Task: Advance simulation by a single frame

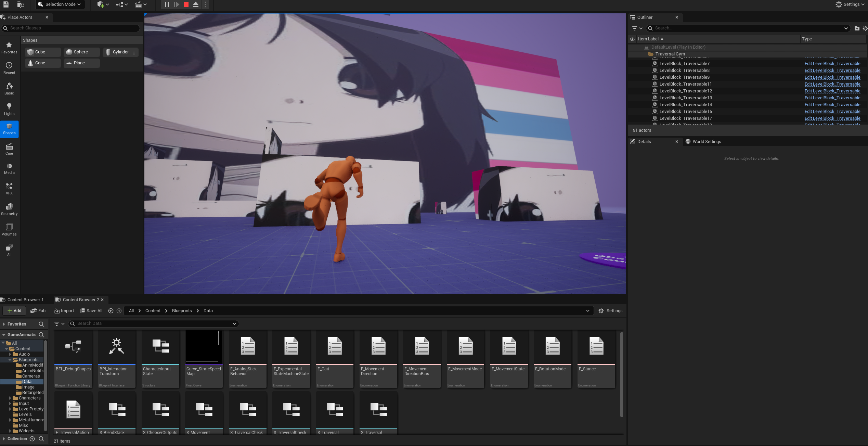Action: pos(177,4)
